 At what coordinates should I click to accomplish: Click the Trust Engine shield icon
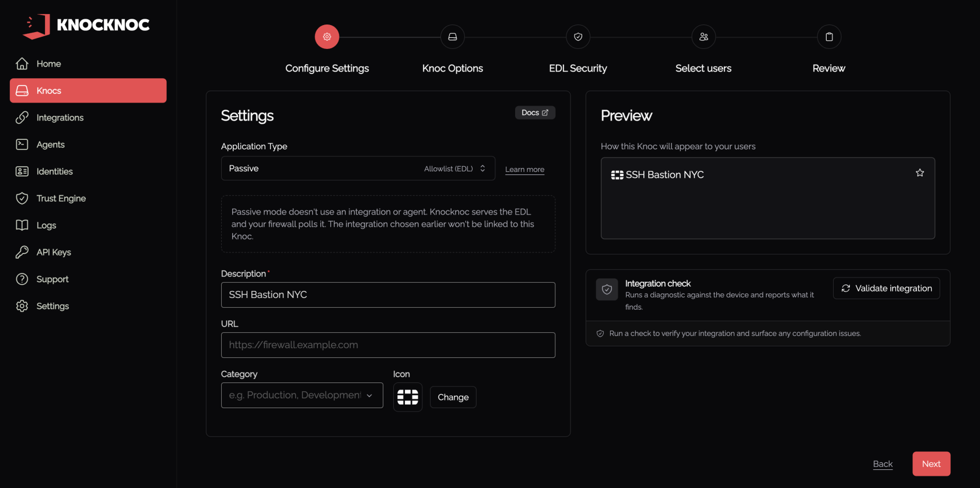(22, 198)
